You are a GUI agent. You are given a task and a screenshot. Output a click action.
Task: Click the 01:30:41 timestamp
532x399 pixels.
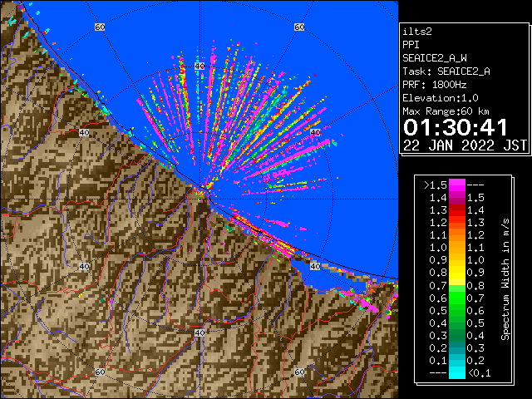click(x=456, y=127)
